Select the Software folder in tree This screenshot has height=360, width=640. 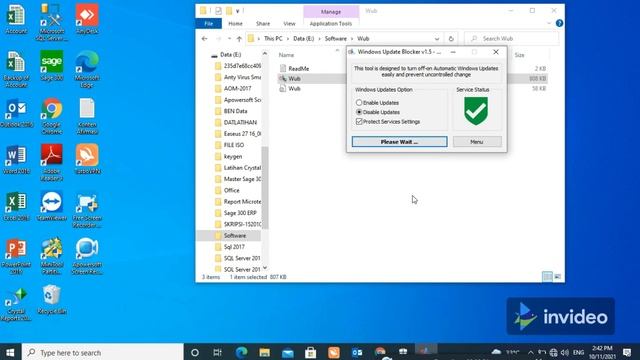[x=235, y=236]
